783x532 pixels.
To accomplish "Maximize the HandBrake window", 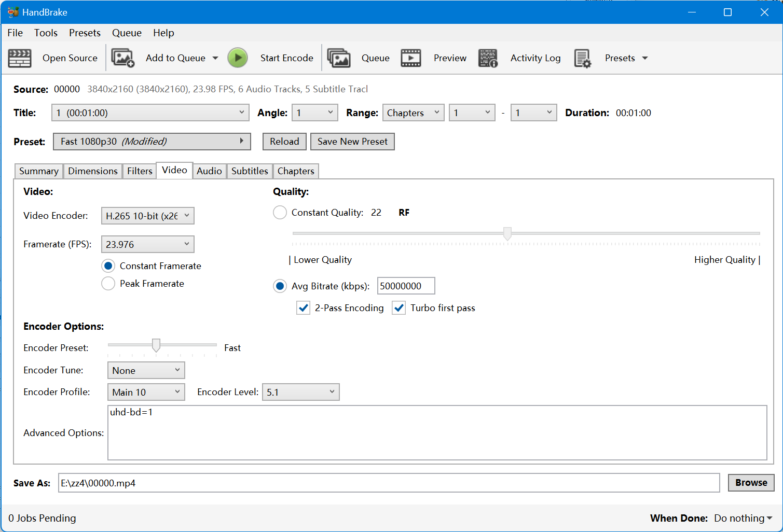I will (x=727, y=12).
